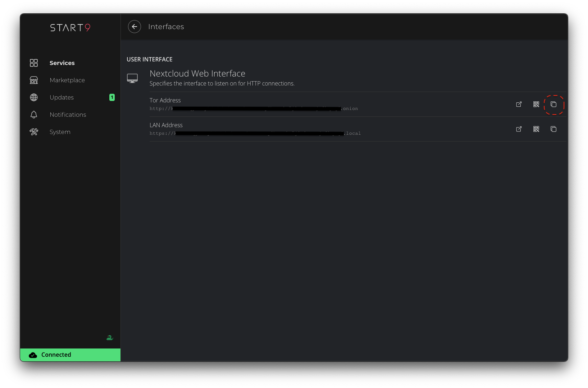Viewport: 588px width, 388px height.
Task: Click the Connected status bar
Action: (70, 355)
